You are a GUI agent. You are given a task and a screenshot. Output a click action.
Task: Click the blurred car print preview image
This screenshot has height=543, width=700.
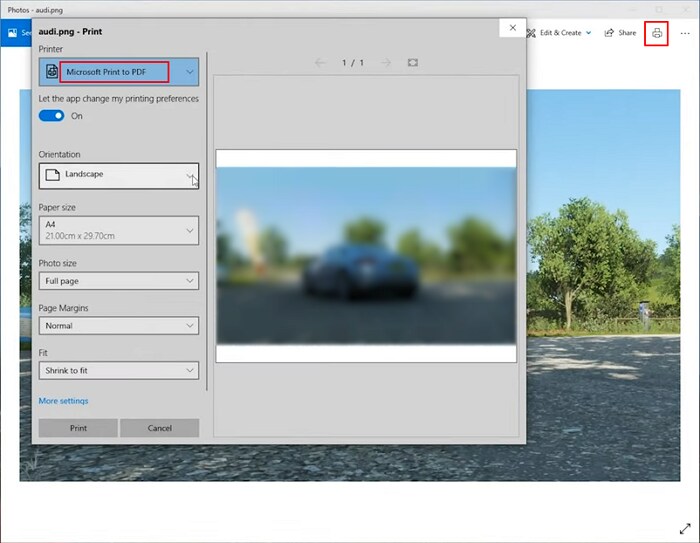point(366,256)
